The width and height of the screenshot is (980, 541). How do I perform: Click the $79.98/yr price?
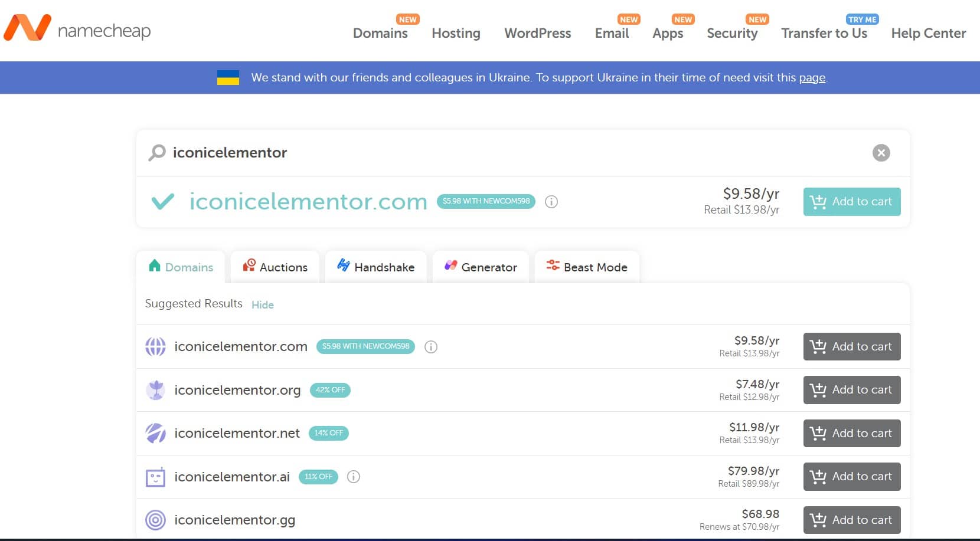753,471
